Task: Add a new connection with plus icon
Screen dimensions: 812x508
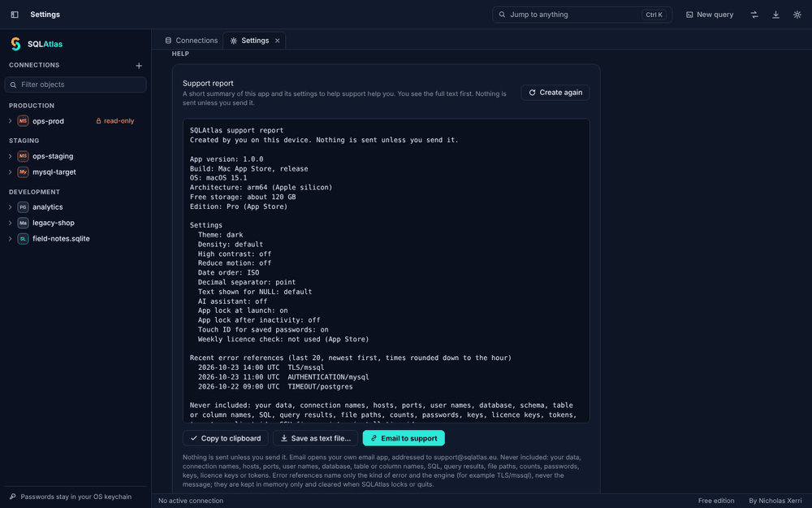Action: [x=139, y=65]
